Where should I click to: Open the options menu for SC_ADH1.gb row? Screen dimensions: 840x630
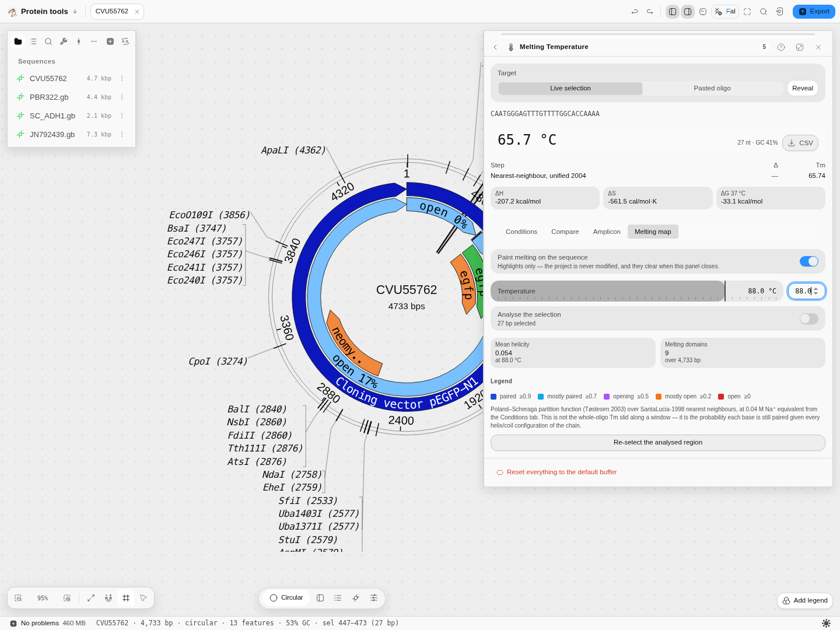[122, 116]
